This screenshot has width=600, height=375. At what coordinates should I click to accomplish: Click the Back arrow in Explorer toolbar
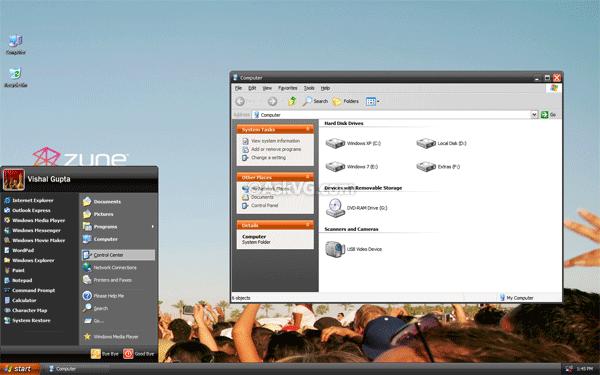pyautogui.click(x=240, y=101)
